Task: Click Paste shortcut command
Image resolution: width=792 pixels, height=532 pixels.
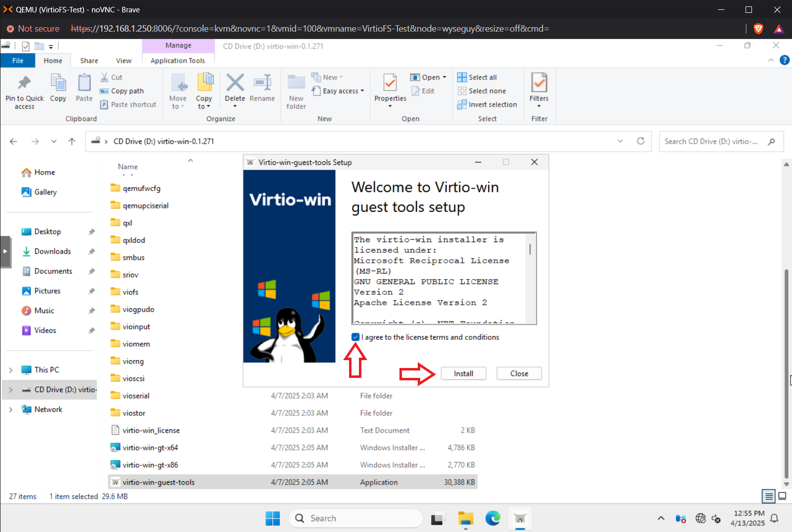Action: pyautogui.click(x=128, y=104)
